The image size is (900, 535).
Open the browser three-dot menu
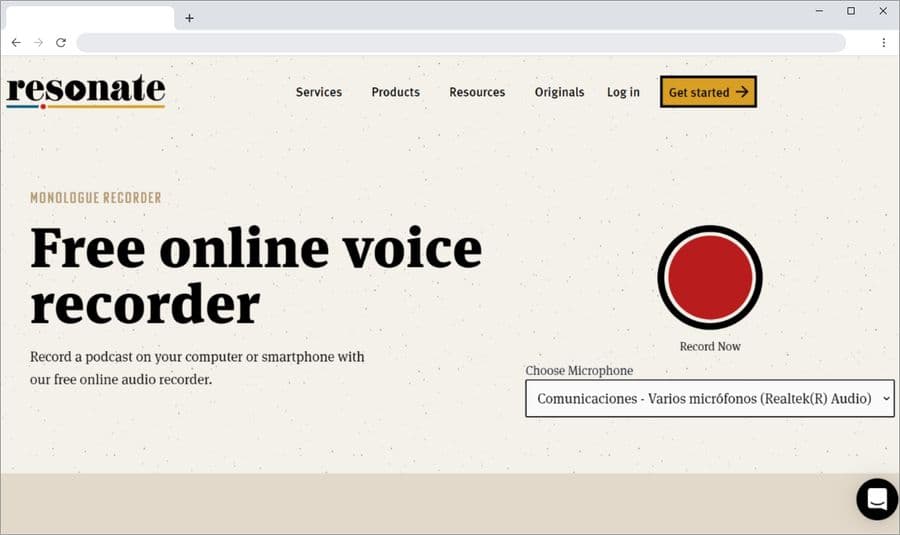pos(884,42)
